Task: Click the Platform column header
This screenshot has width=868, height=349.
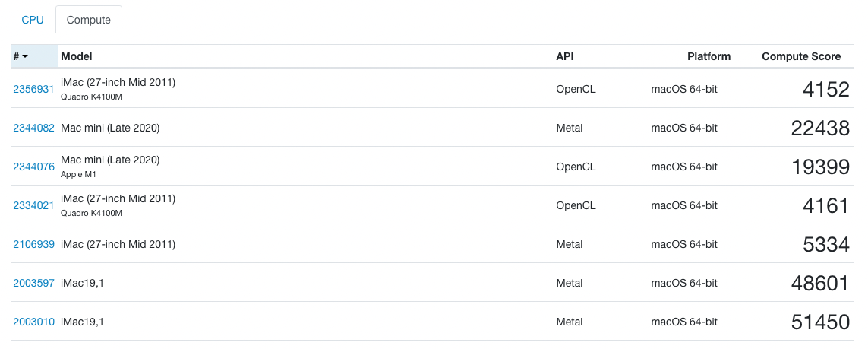Action: (x=709, y=56)
